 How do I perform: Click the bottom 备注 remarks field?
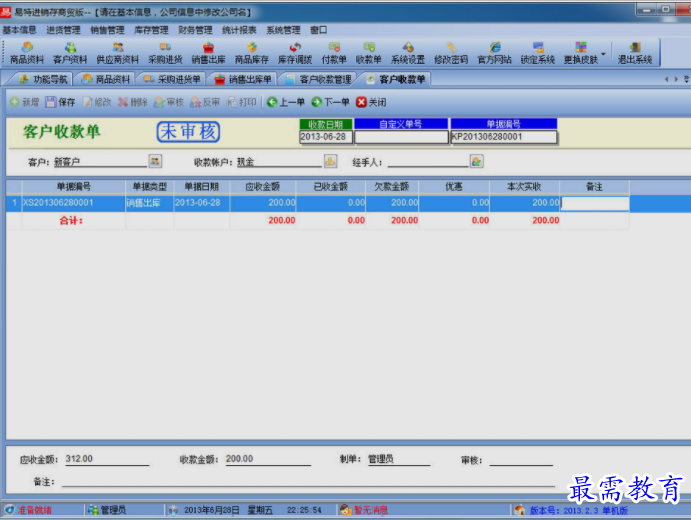pos(308,482)
